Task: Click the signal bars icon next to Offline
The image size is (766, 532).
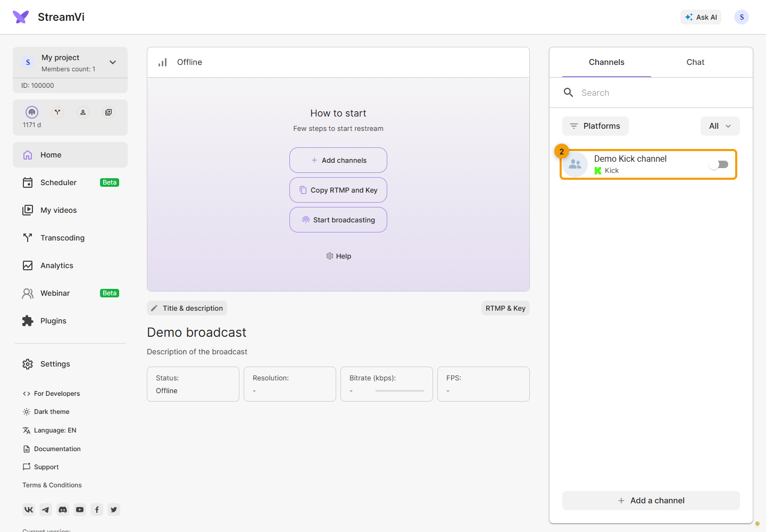Action: coord(163,62)
